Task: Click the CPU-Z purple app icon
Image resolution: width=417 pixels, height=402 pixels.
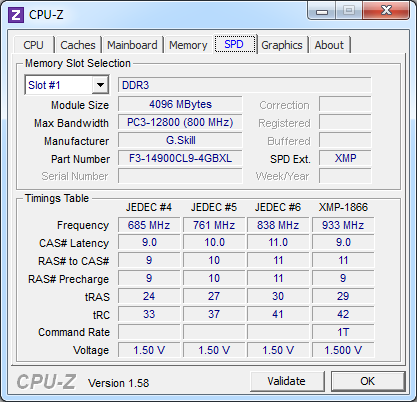Action: [16, 15]
